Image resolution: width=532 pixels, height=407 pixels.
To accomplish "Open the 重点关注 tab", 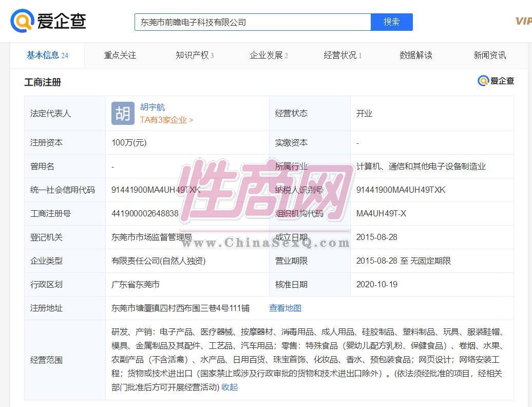I will (x=120, y=55).
